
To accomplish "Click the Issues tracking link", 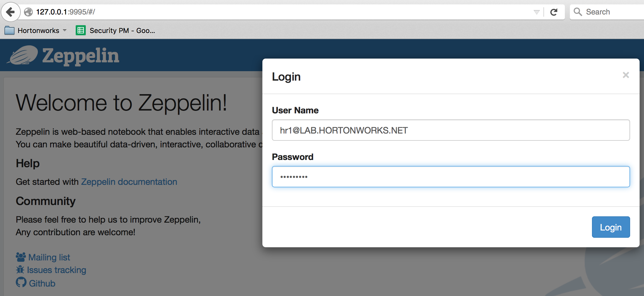I will pyautogui.click(x=57, y=270).
